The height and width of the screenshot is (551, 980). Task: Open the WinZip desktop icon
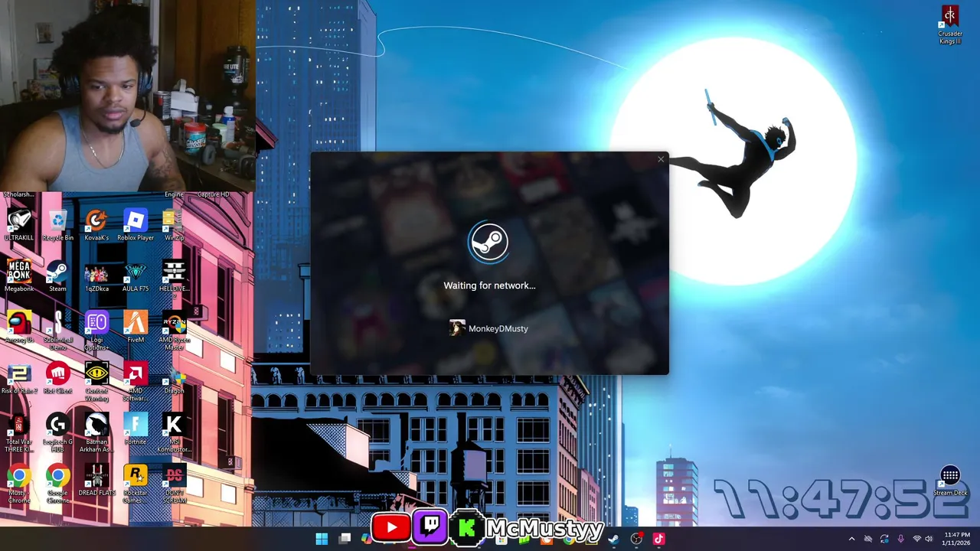174,226
